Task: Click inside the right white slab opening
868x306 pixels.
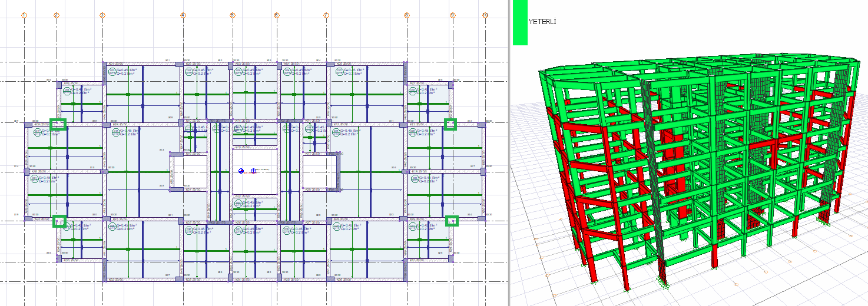Action: 320,172
